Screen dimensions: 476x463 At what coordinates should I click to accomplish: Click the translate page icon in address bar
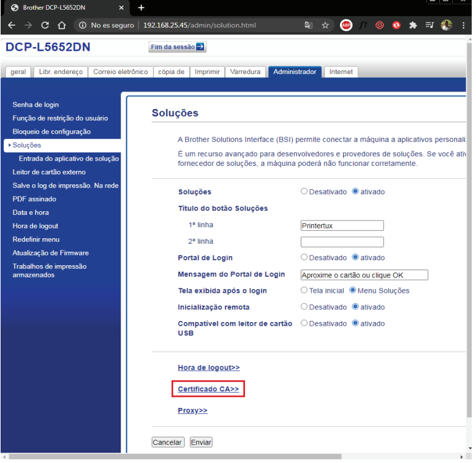[x=309, y=25]
